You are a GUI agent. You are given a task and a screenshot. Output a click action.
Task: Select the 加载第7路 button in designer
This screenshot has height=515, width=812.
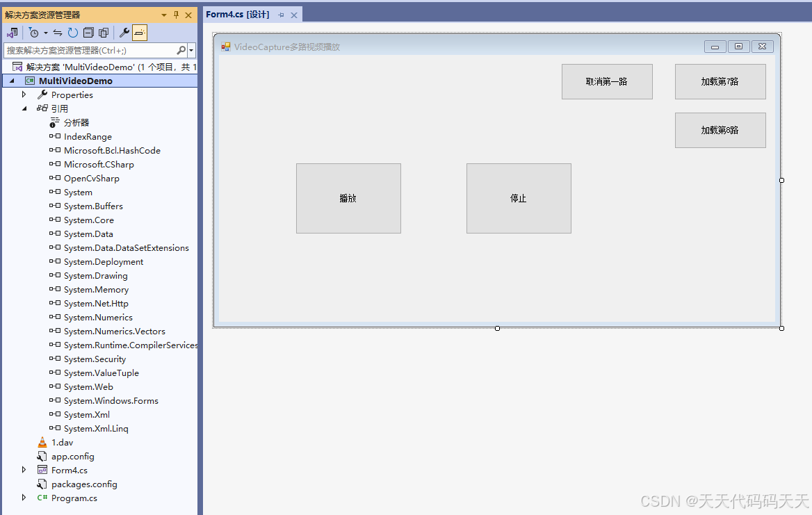tap(720, 82)
